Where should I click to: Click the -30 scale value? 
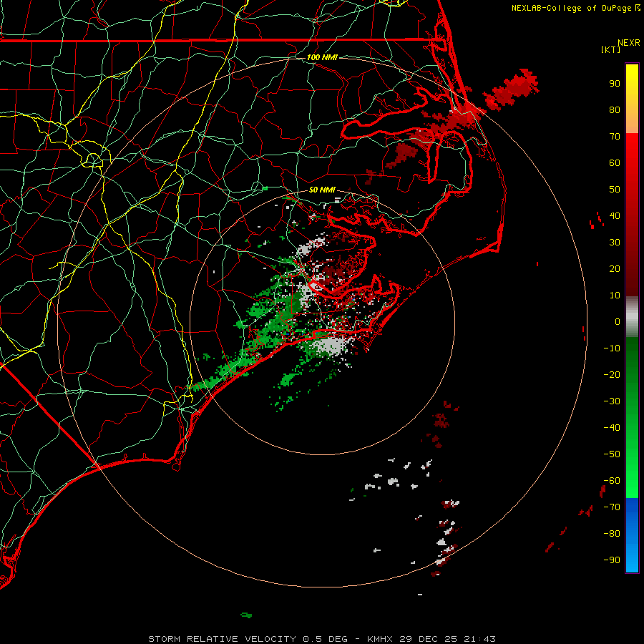(x=612, y=401)
